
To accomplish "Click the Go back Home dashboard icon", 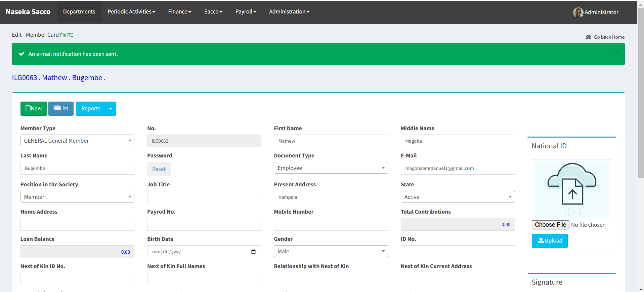I will [x=588, y=37].
